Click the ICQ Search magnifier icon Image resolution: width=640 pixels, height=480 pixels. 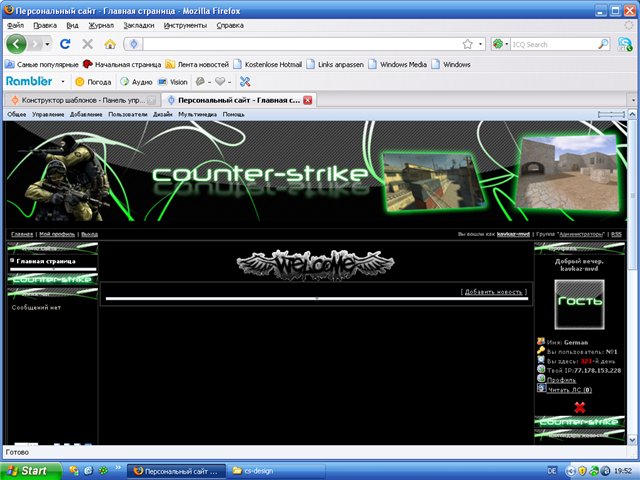click(x=603, y=44)
